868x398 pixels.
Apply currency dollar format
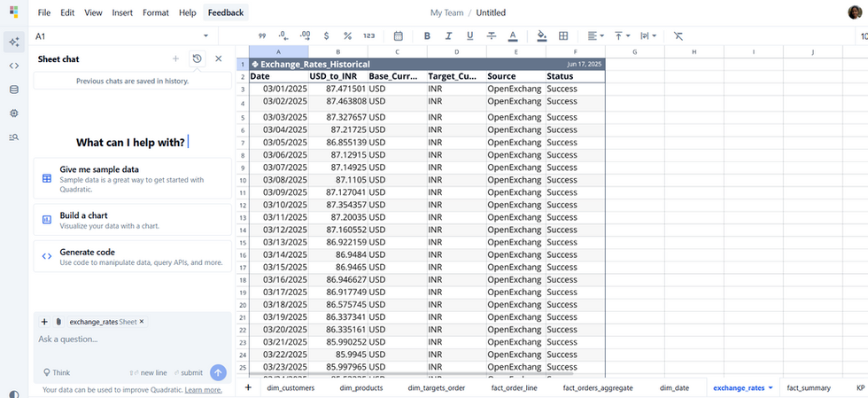(x=326, y=36)
